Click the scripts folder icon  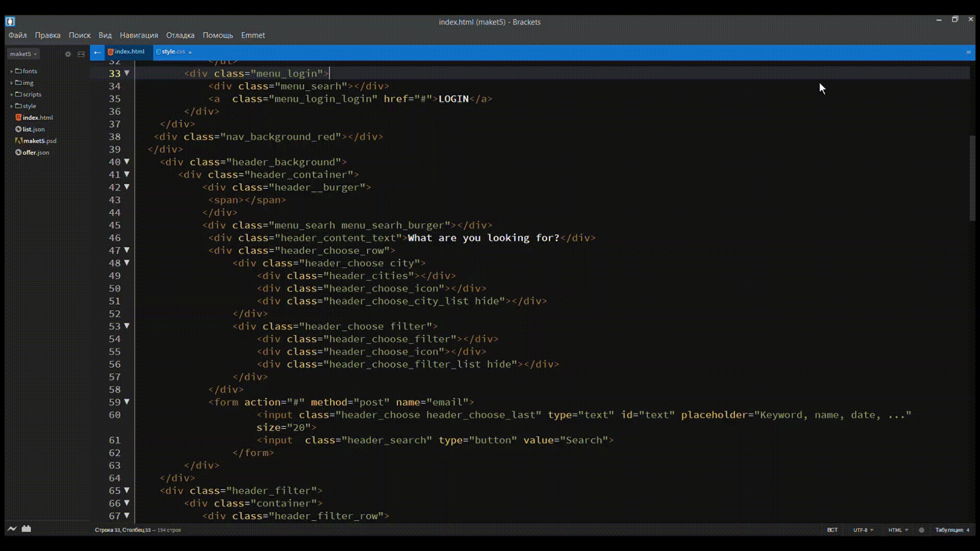point(18,94)
